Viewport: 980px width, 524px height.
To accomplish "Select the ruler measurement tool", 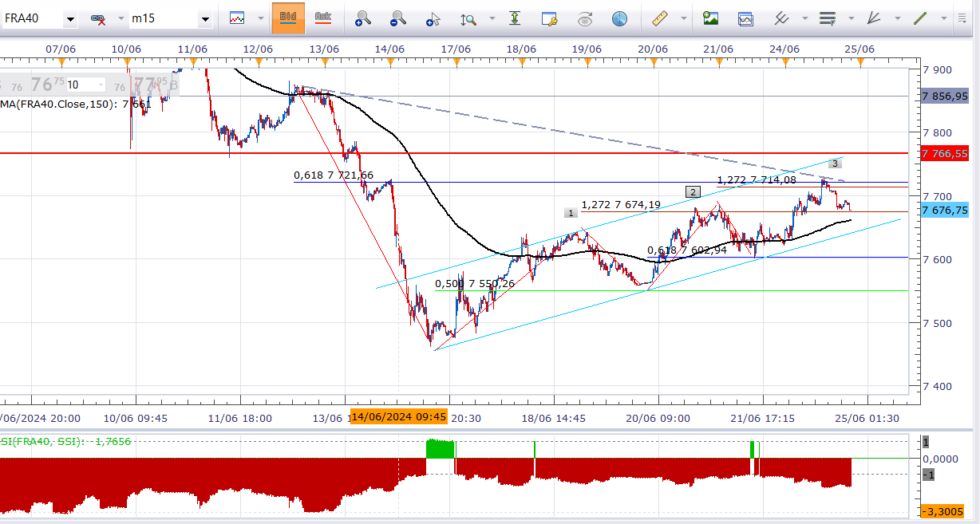I will (x=659, y=18).
